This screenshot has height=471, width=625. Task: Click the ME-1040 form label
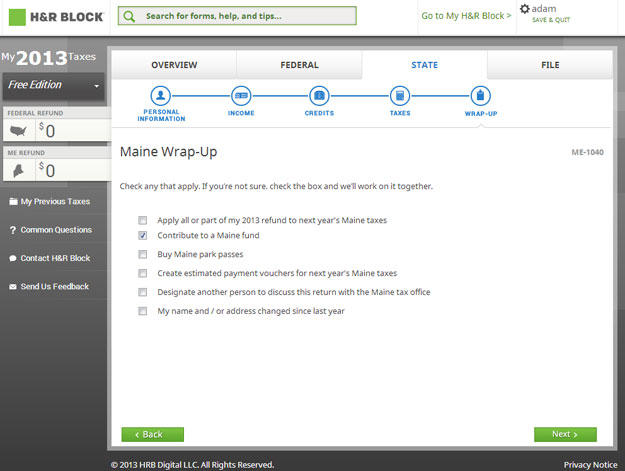coord(588,152)
